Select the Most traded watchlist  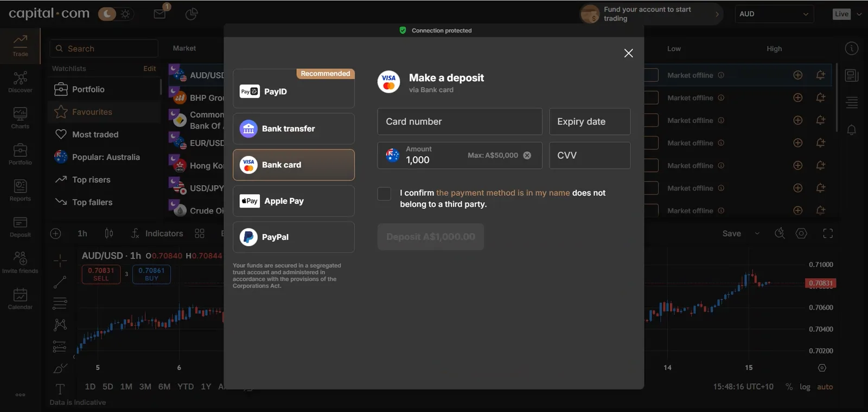coord(104,134)
